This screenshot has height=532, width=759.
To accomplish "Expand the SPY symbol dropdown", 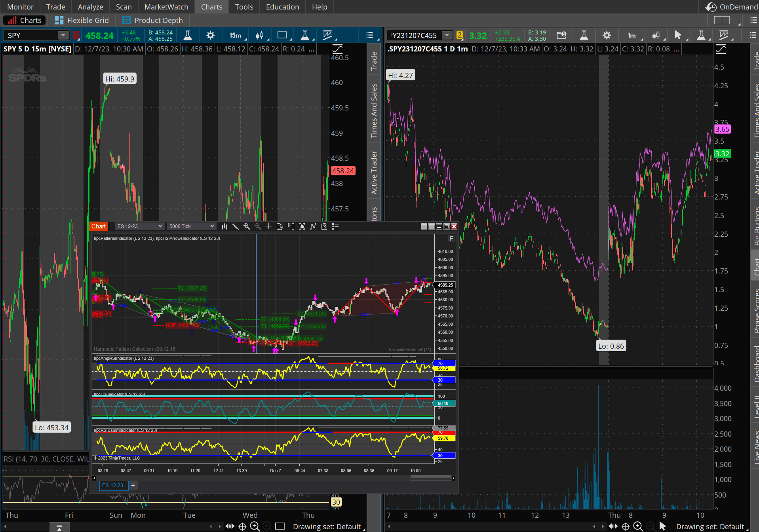I will [x=63, y=36].
